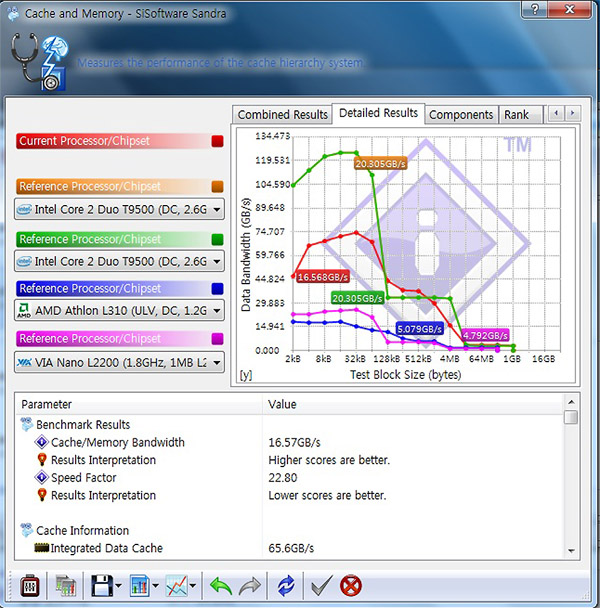Click the blue reference color swatch
Image resolution: width=600 pixels, height=608 pixels.
pyautogui.click(x=217, y=288)
